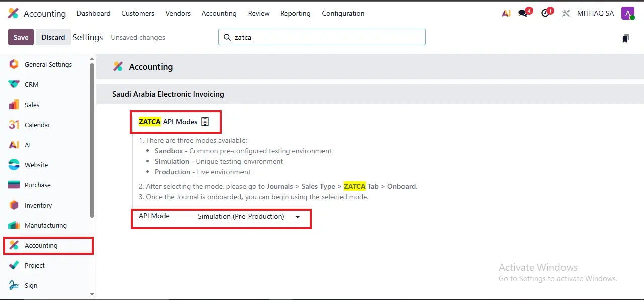Open the activities clock icon
Image resolution: width=644 pixels, height=300 pixels.
546,13
